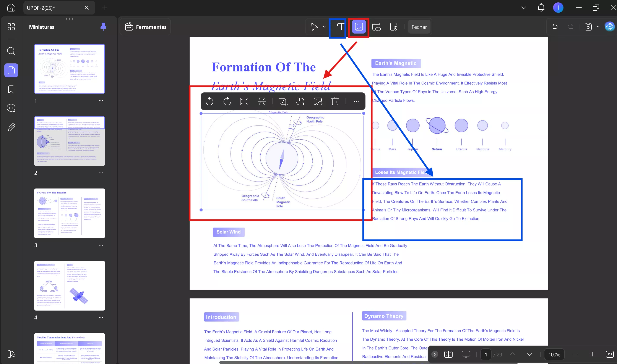Open page 3 thumbnail options menu
This screenshot has width=617, height=364.
(x=101, y=245)
